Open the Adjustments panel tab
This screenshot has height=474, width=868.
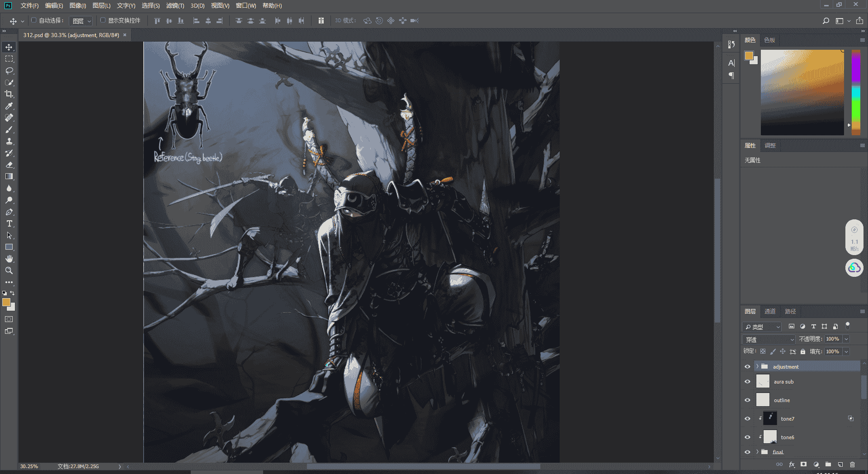click(770, 146)
